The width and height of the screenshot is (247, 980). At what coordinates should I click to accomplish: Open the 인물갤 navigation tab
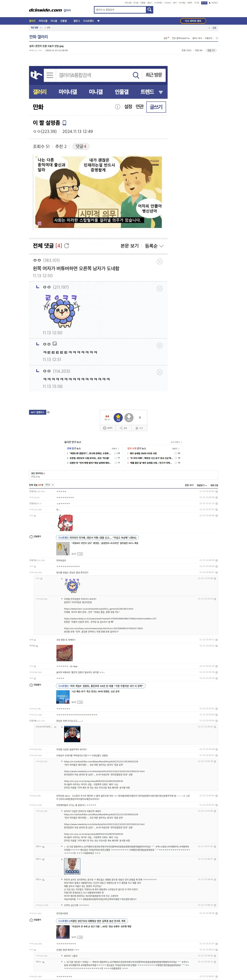click(63, 21)
